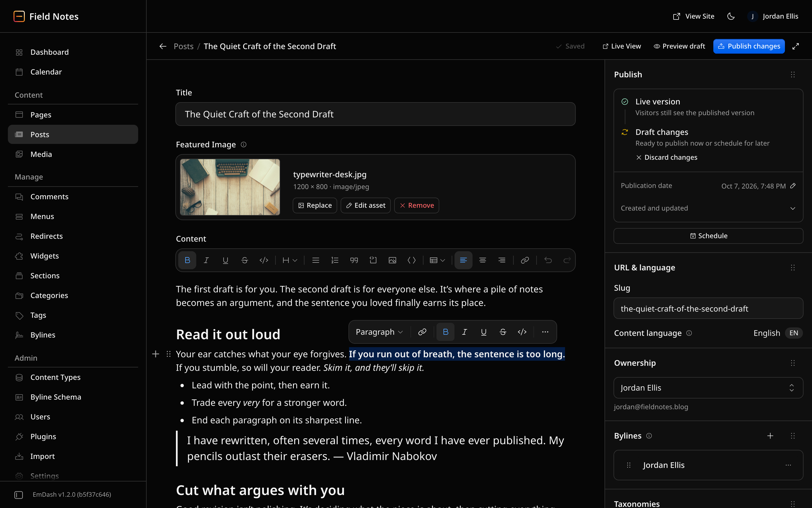Screen dimensions: 812x508
Task: Click Discard changes
Action: point(667,157)
